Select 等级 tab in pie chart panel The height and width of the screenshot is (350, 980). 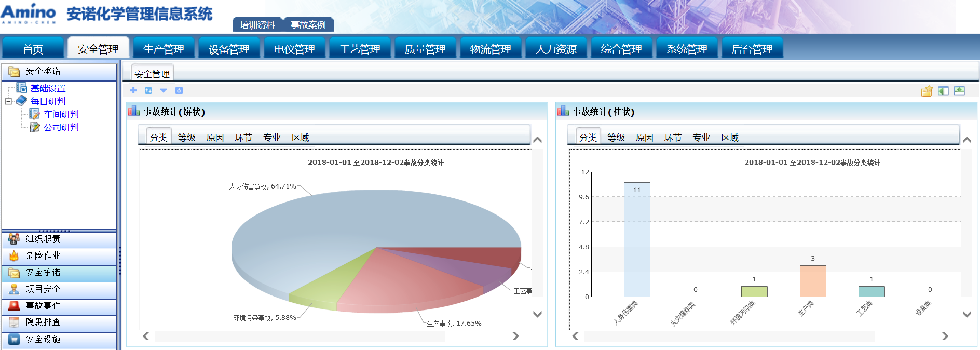186,138
